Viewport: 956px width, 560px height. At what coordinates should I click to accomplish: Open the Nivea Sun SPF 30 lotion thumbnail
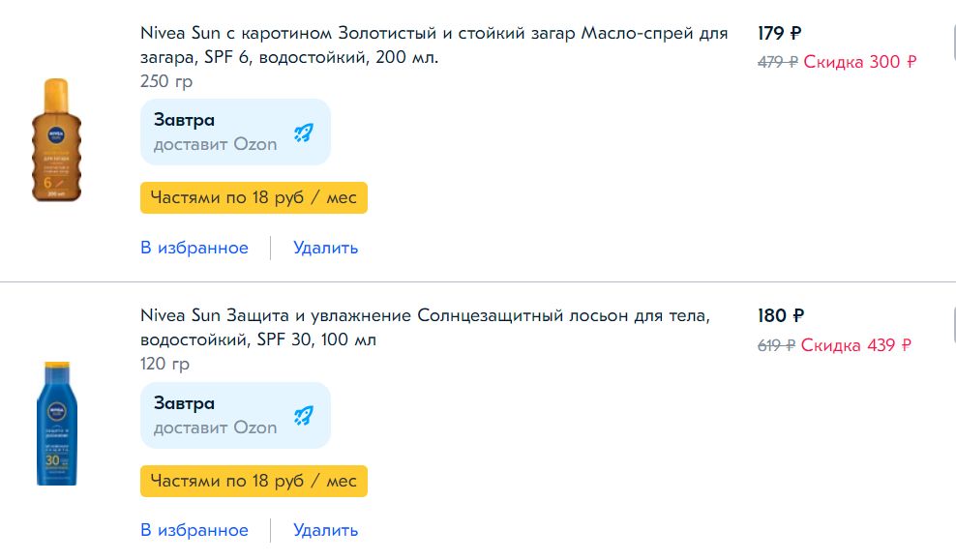click(56, 424)
